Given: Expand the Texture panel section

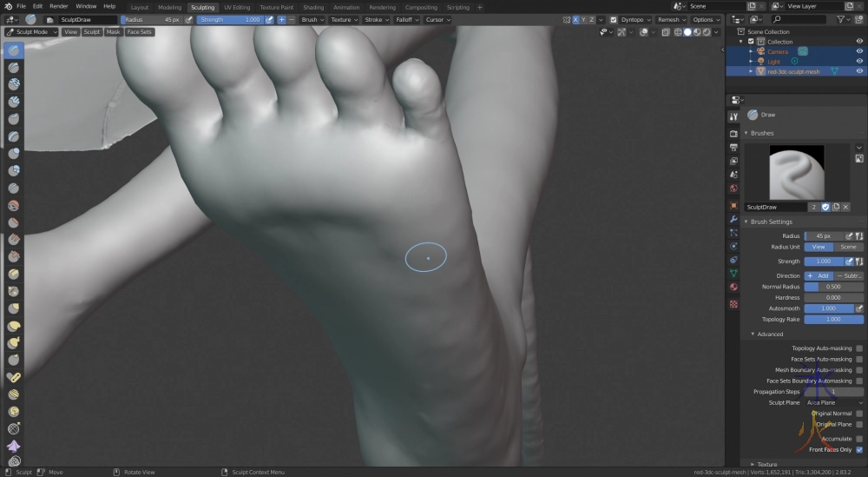Looking at the screenshot, I should pos(766,464).
